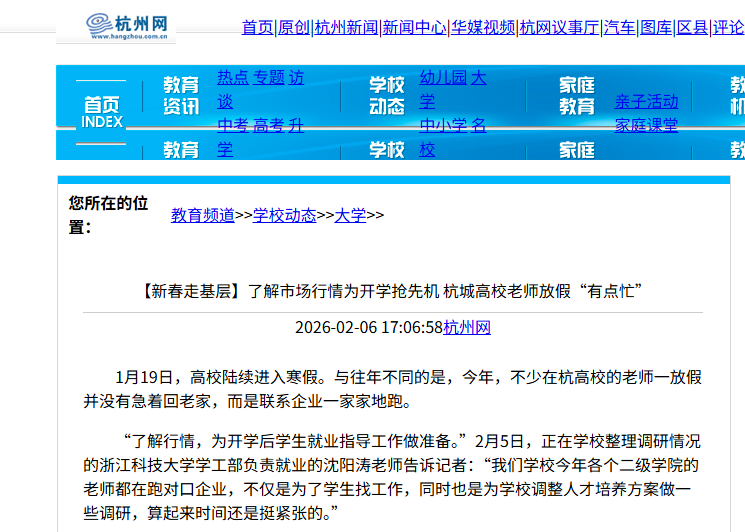745x532 pixels.
Task: Open the 首页 INDEX banner button
Action: pyautogui.click(x=101, y=112)
